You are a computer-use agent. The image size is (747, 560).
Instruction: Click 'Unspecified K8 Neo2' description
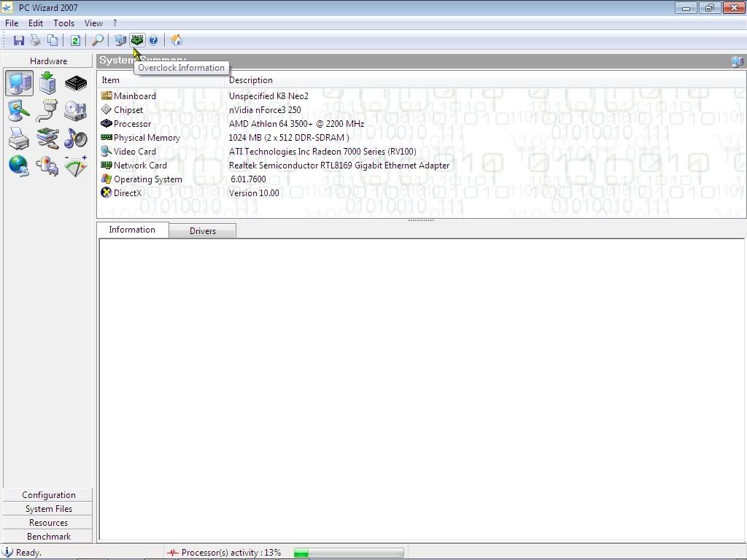pyautogui.click(x=268, y=96)
